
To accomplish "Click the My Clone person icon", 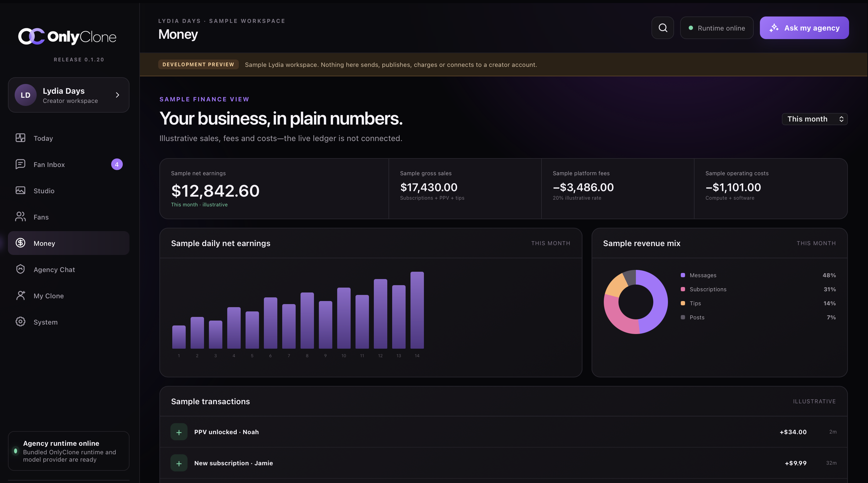I will point(20,296).
